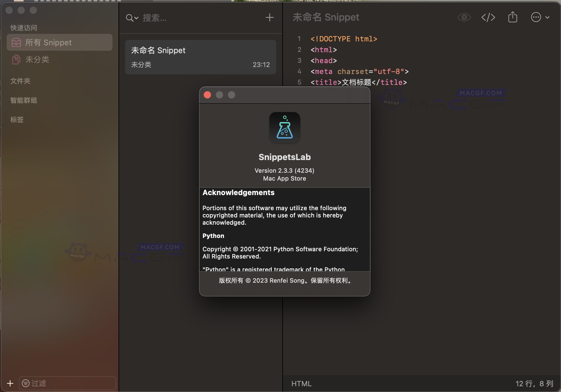
Task: Open the HTML language selector in status bar
Action: click(x=301, y=383)
